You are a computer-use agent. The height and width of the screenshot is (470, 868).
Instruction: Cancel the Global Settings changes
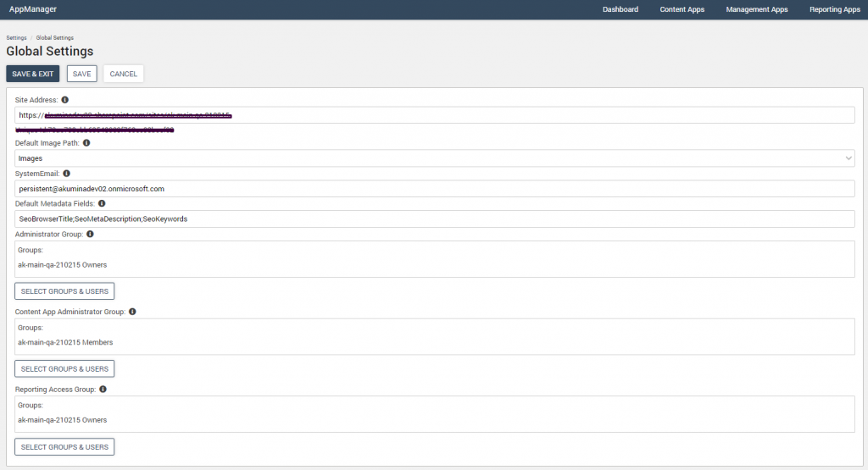(x=124, y=74)
